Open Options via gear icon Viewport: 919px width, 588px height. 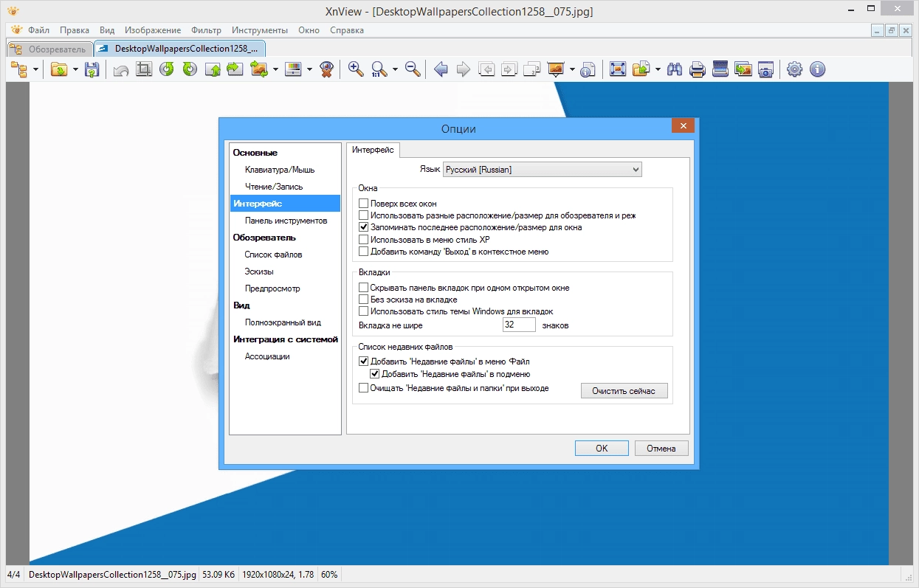pos(794,69)
